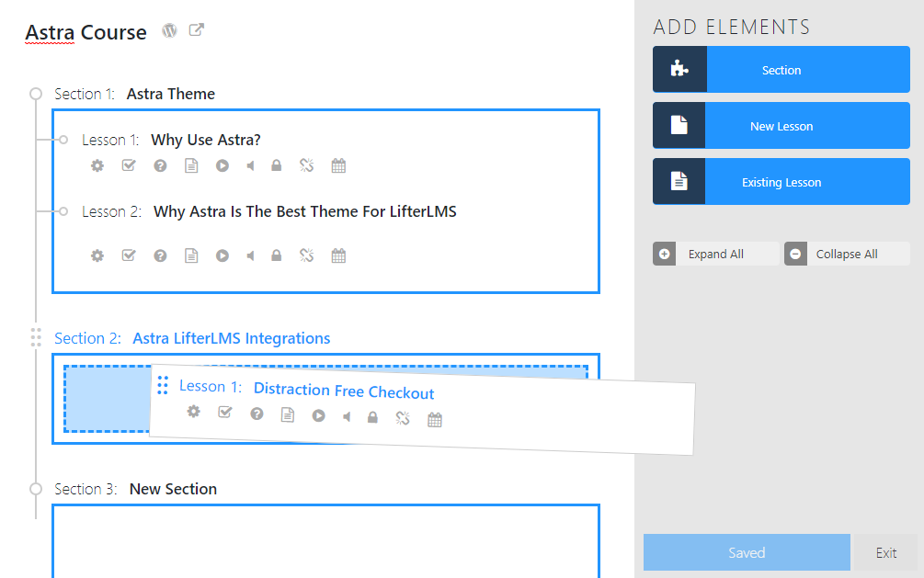Edit the Astra LifterLMS Integrations section title
This screenshot has width=924, height=578.
pos(231,338)
